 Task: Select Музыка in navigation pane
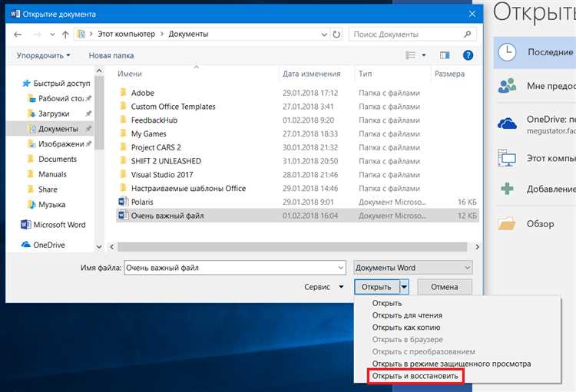47,205
